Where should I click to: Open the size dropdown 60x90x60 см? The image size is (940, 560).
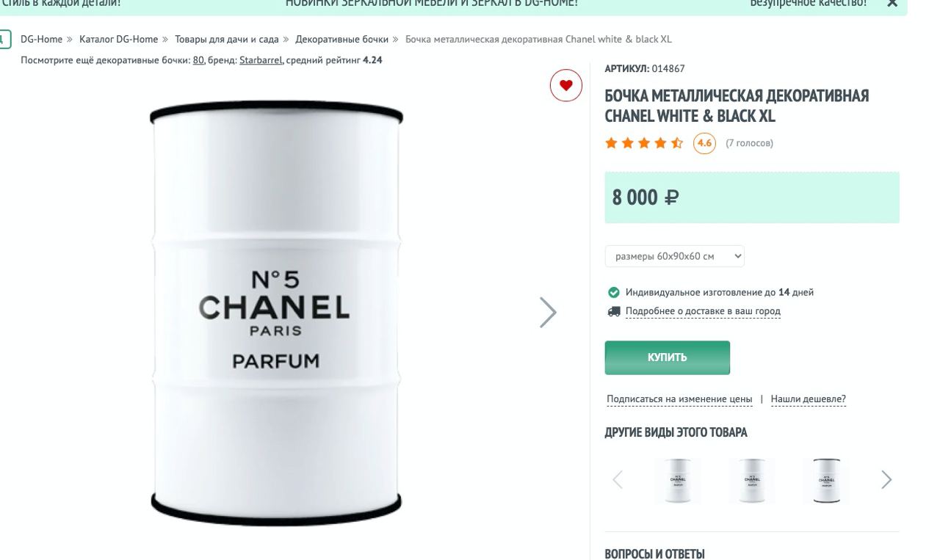675,256
